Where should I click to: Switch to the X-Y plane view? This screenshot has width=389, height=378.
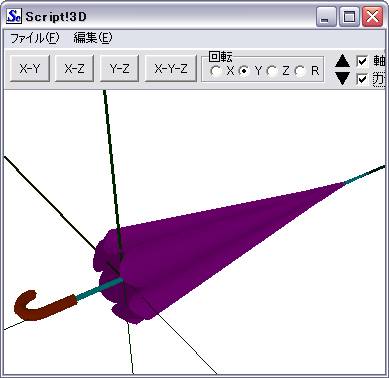tap(30, 69)
